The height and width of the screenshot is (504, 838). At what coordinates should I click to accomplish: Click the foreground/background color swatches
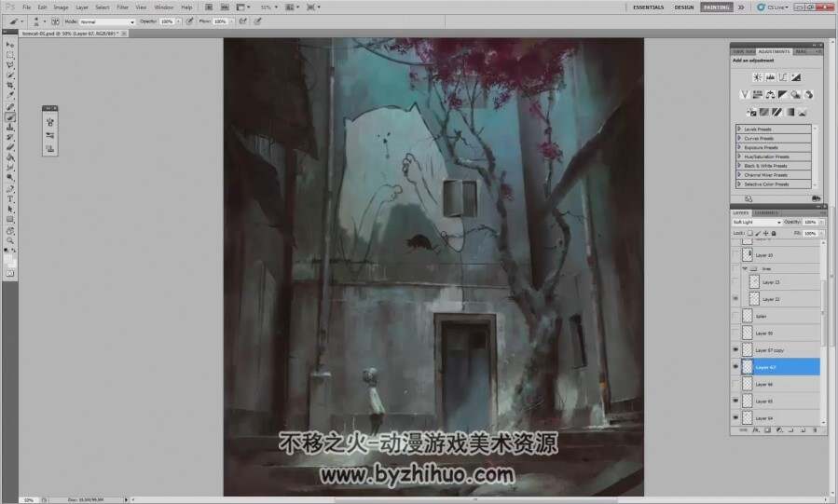(10, 261)
